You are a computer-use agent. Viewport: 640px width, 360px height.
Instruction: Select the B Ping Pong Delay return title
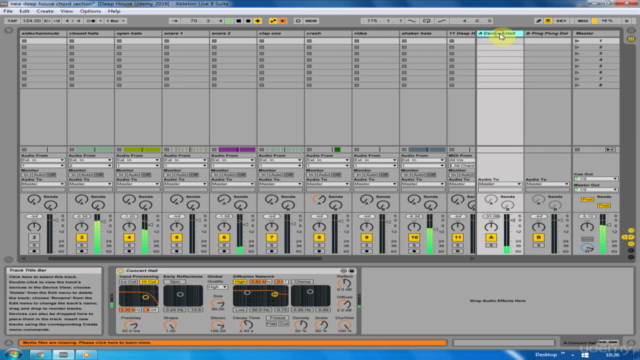point(547,33)
